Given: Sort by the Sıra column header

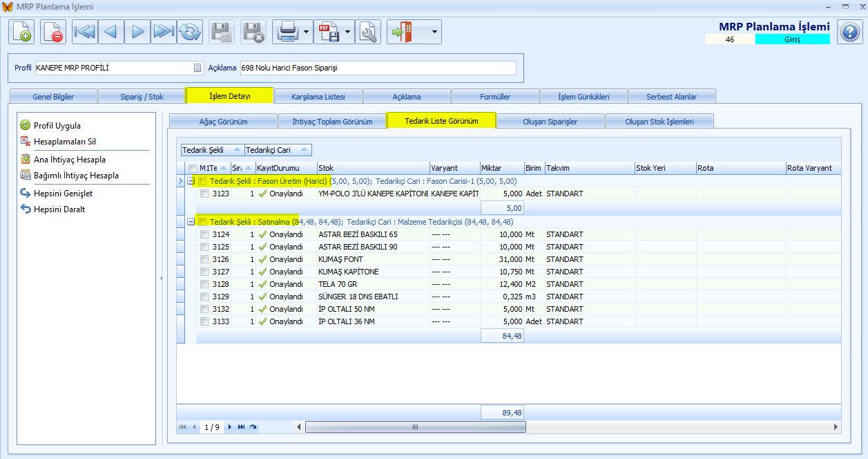Looking at the screenshot, I should [242, 168].
